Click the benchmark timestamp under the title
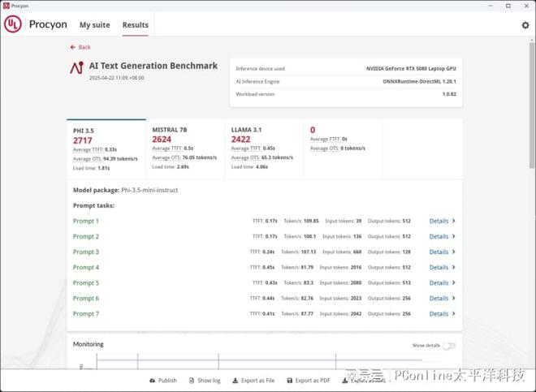This screenshot has width=536, height=392. click(x=117, y=78)
